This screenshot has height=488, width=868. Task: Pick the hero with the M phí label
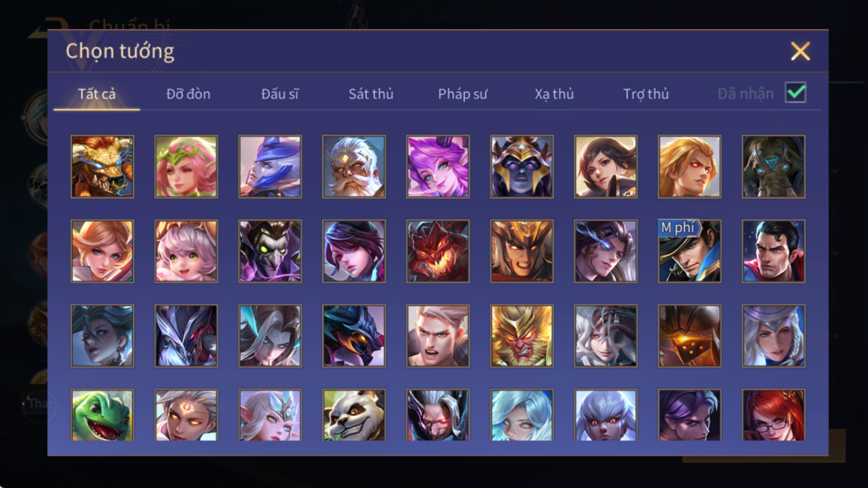(689, 251)
